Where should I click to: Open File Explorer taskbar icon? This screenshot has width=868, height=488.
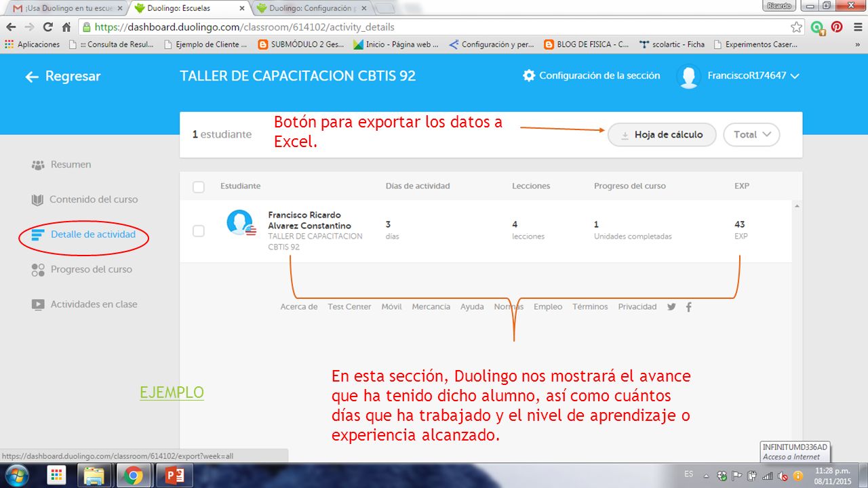pos(94,476)
